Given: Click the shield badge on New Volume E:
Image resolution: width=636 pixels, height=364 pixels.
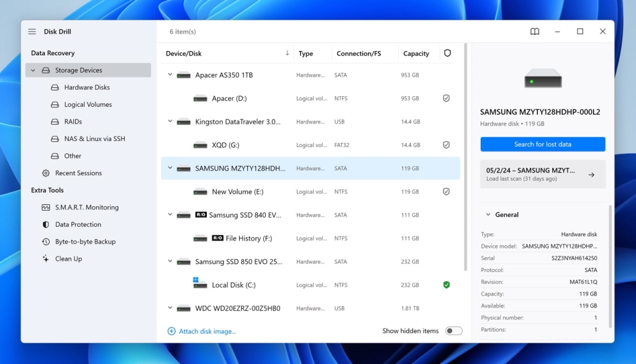Looking at the screenshot, I should click(x=446, y=191).
